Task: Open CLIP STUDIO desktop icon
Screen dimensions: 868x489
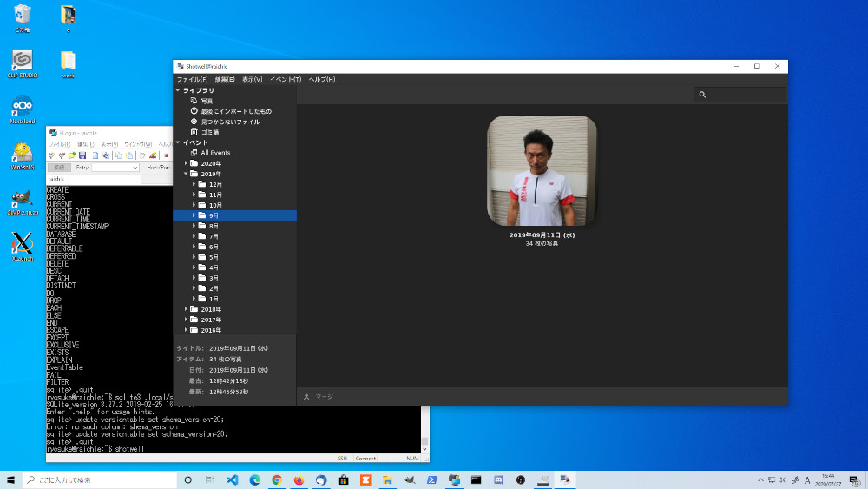Action: pos(23,63)
